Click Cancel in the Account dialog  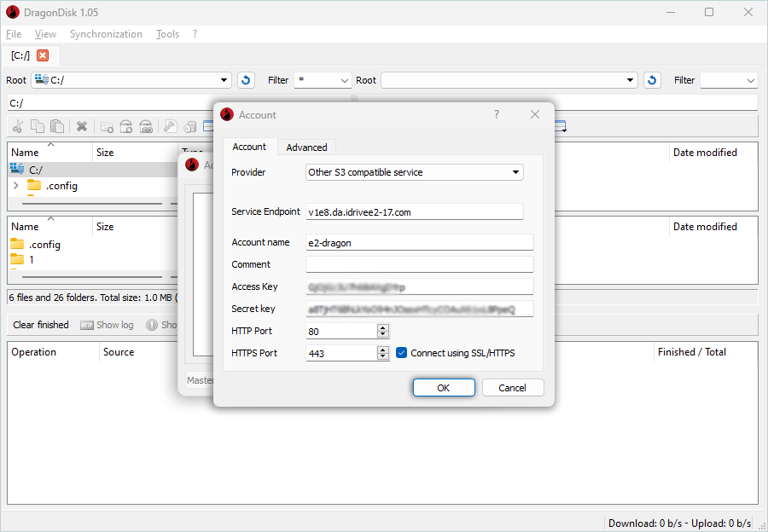tap(513, 388)
